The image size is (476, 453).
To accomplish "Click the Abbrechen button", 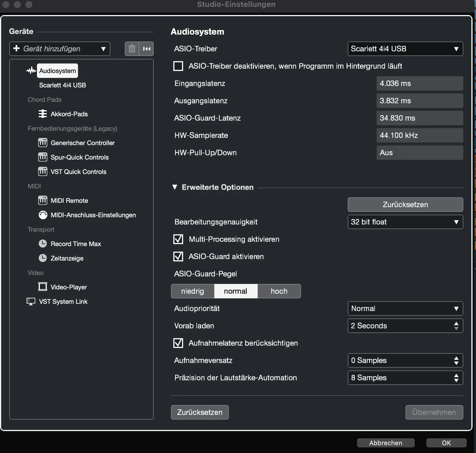I will click(386, 443).
